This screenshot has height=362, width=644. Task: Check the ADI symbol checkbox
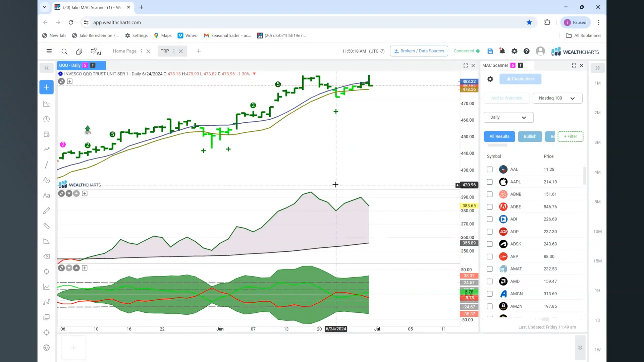(x=490, y=219)
